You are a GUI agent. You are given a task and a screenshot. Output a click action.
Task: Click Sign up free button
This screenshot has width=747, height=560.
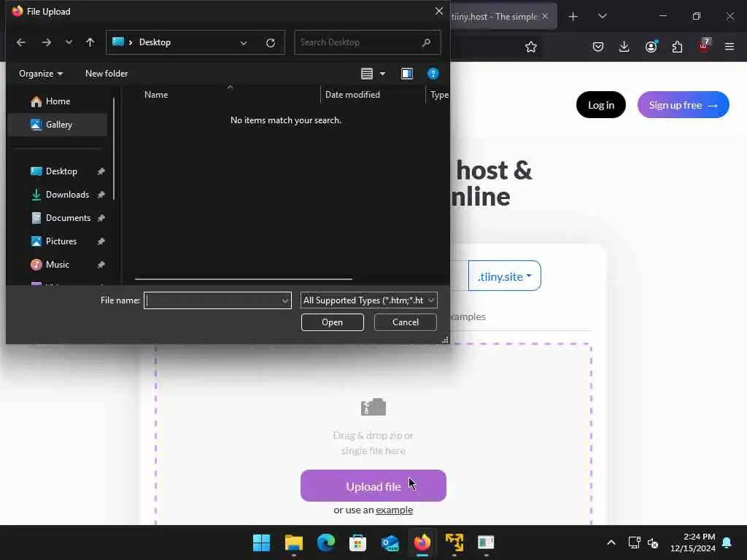[x=683, y=105]
